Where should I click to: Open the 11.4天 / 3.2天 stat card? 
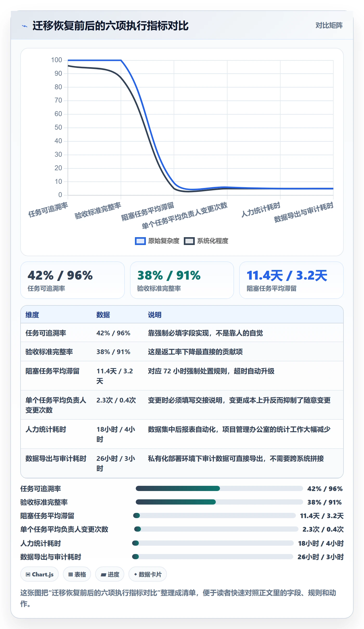pyautogui.click(x=291, y=280)
